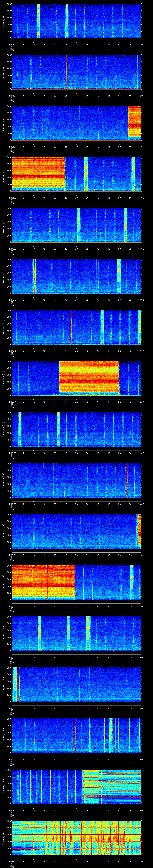Viewport: 153px width, 868px height.
Task: Click the 27:00 end time label
Action: [x=141, y=861]
